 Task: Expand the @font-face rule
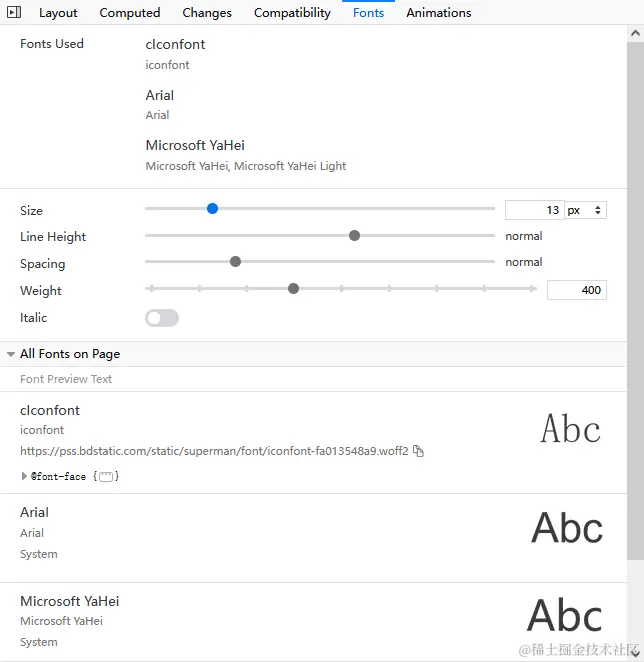point(24,476)
